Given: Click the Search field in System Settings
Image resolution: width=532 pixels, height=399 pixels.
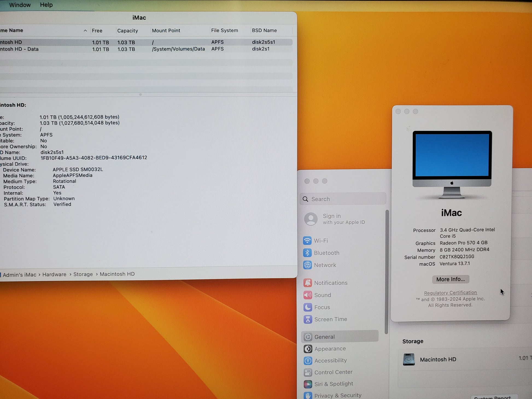Looking at the screenshot, I should [343, 199].
